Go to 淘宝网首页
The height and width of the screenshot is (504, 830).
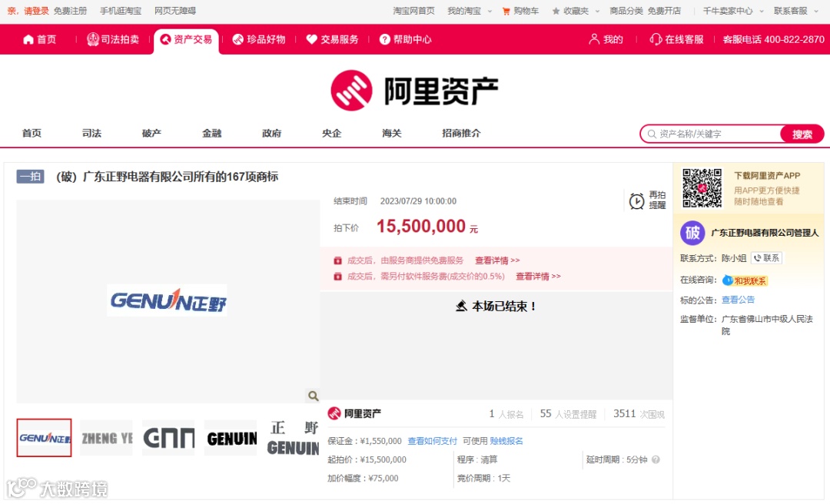point(414,11)
